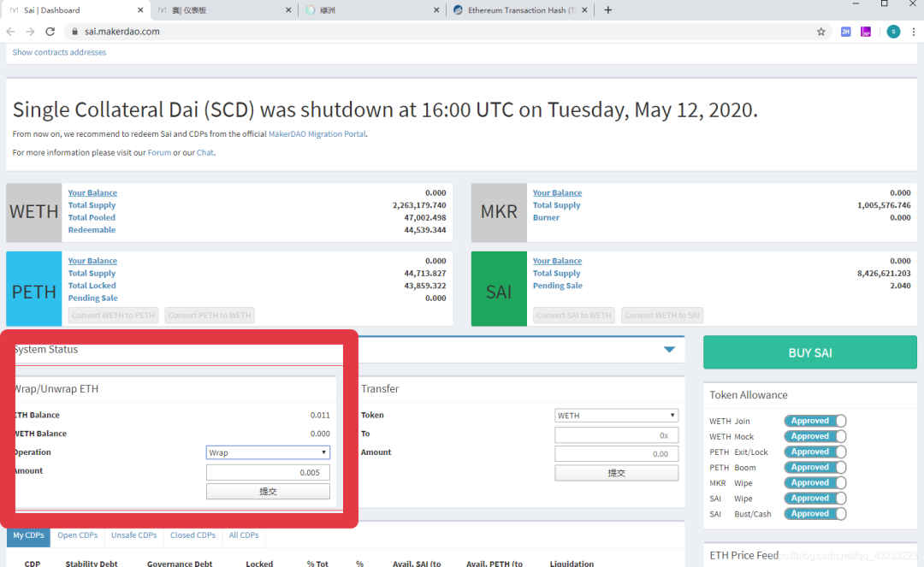Select the My CDPs tab
The image size is (924, 567).
pyautogui.click(x=28, y=535)
